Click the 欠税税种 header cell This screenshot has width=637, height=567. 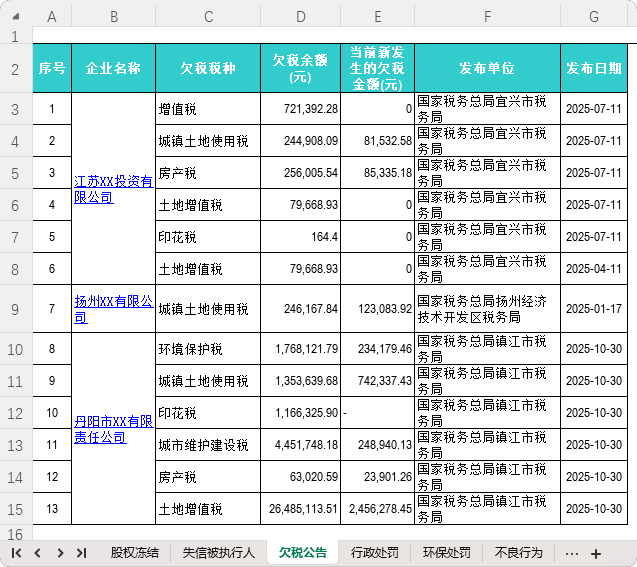pos(208,68)
